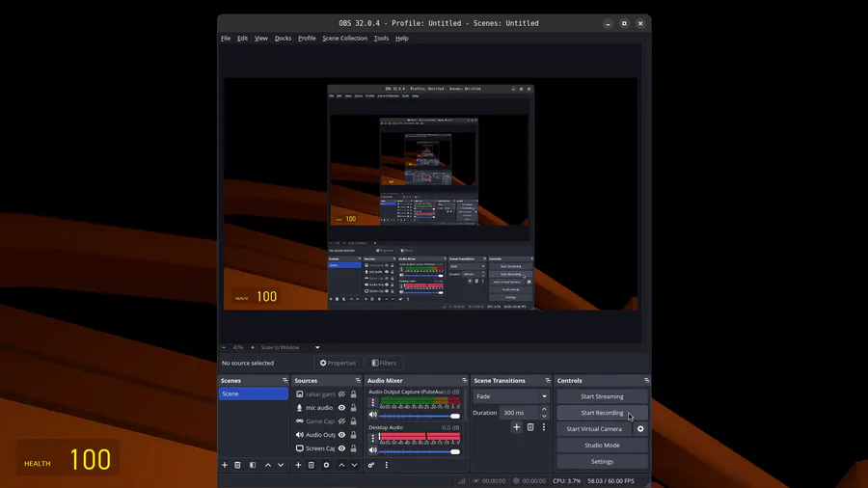Screen dimensions: 868x488
Task: Hide the Screen Capture source
Action: [x=342, y=448]
